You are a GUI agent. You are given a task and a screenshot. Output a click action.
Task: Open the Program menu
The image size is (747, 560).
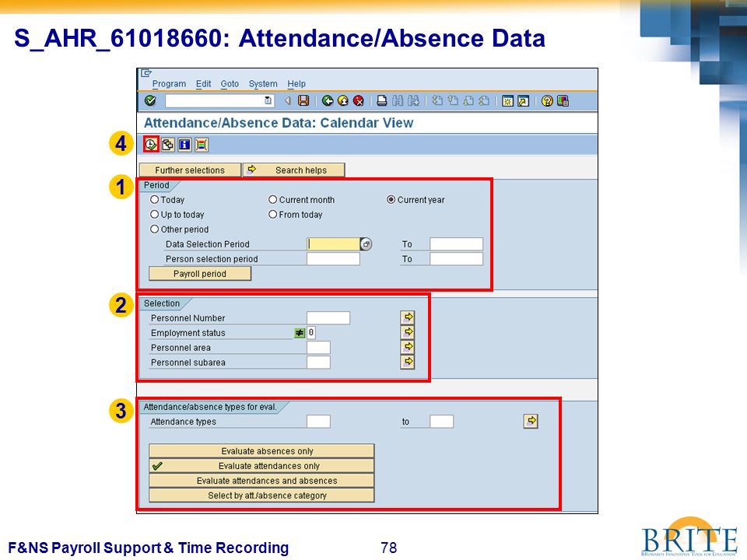169,84
